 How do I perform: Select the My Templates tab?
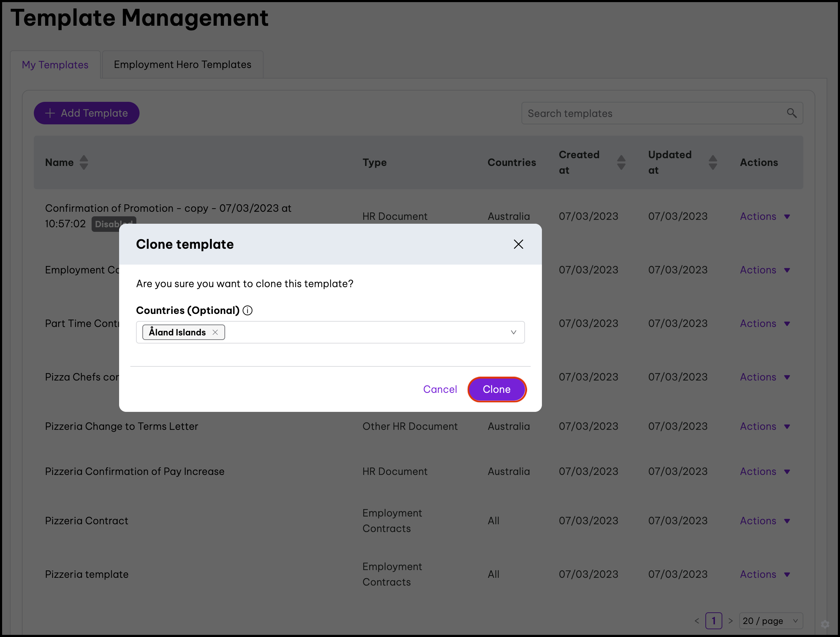(55, 65)
